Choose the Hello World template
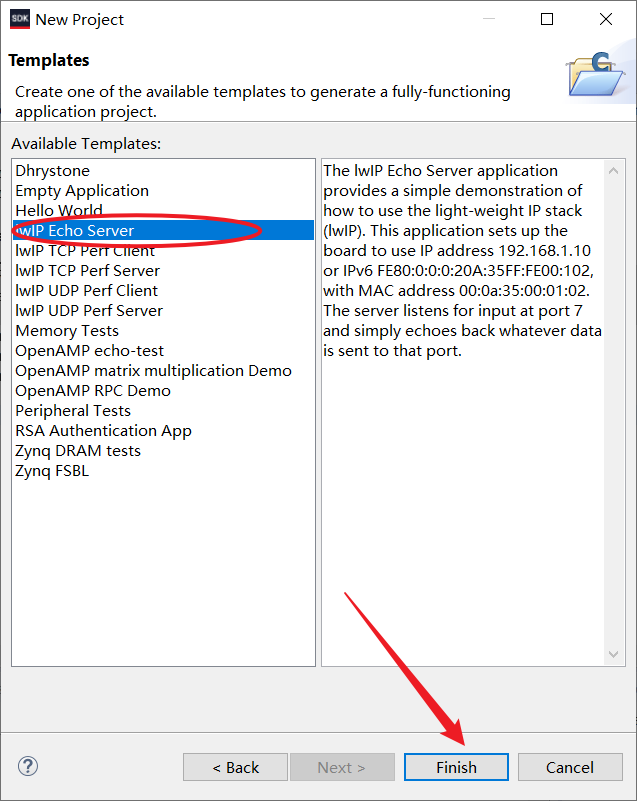Image resolution: width=637 pixels, height=801 pixels. pyautogui.click(x=59, y=211)
